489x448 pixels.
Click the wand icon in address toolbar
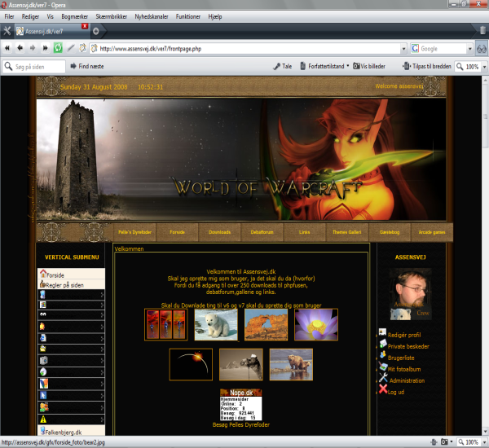tap(71, 48)
